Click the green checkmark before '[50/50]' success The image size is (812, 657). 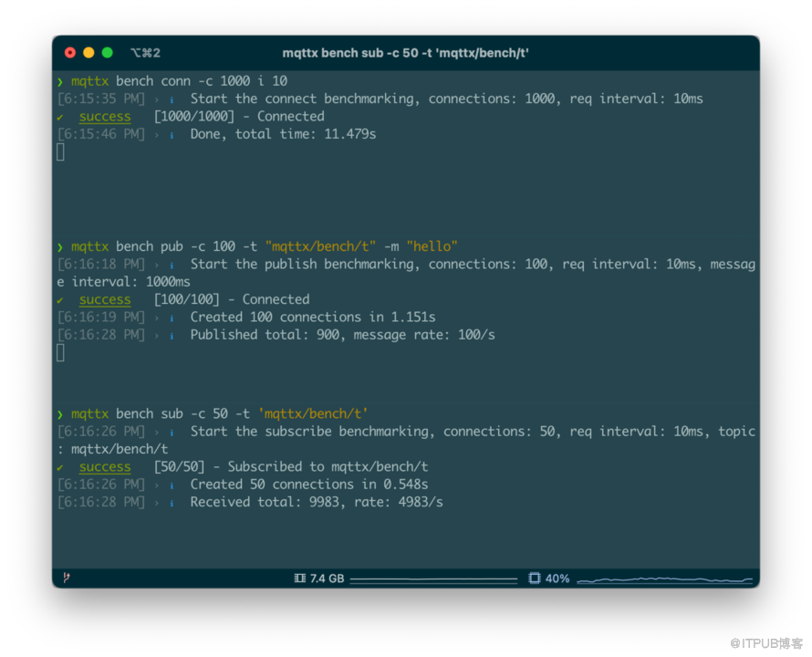point(60,468)
